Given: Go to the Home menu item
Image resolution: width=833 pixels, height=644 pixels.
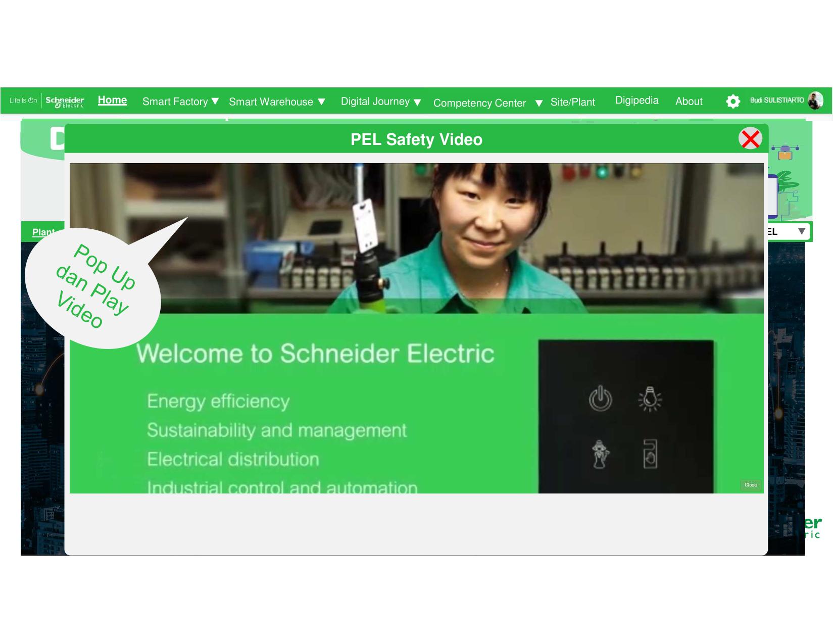Looking at the screenshot, I should pos(112,100).
